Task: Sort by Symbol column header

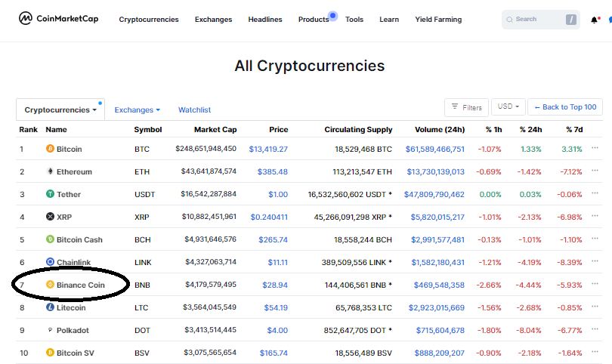Action: click(148, 130)
